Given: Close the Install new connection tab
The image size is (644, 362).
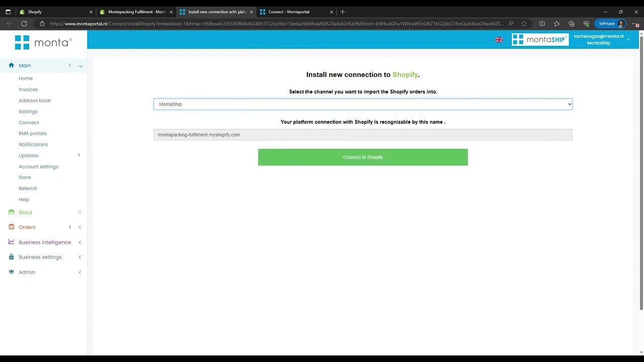Looking at the screenshot, I should 251,12.
